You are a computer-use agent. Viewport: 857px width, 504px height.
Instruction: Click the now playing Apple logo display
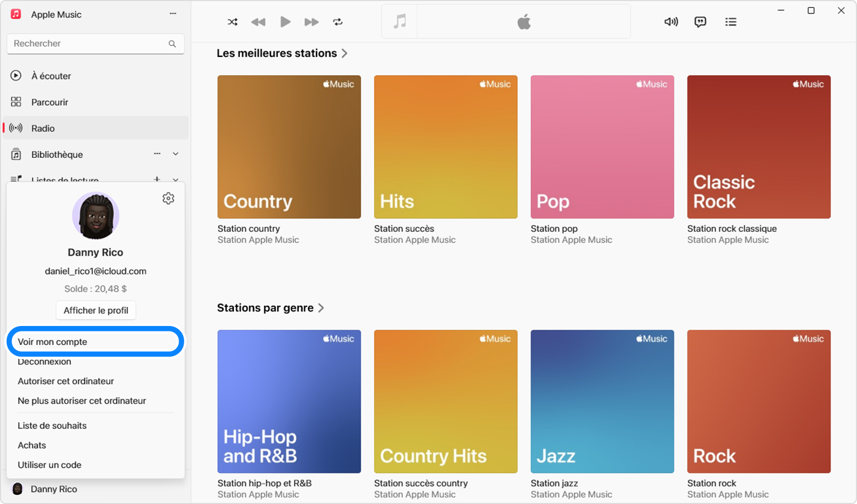click(524, 22)
